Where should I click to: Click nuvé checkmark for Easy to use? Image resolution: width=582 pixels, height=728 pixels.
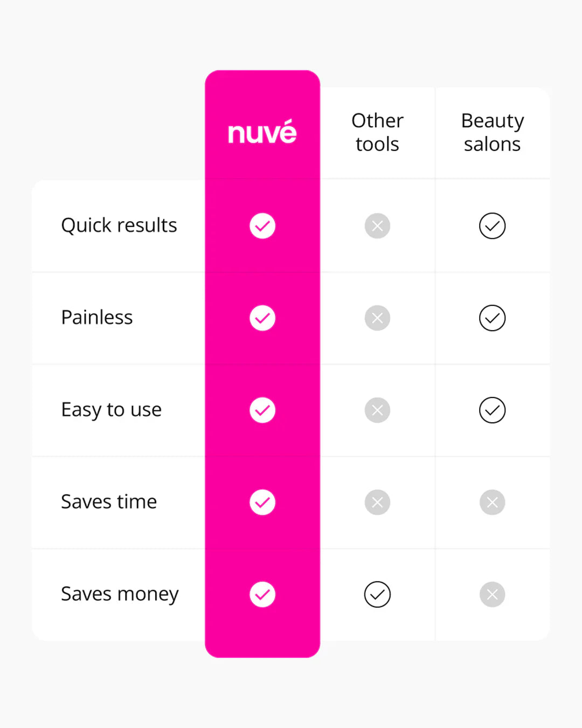click(262, 410)
